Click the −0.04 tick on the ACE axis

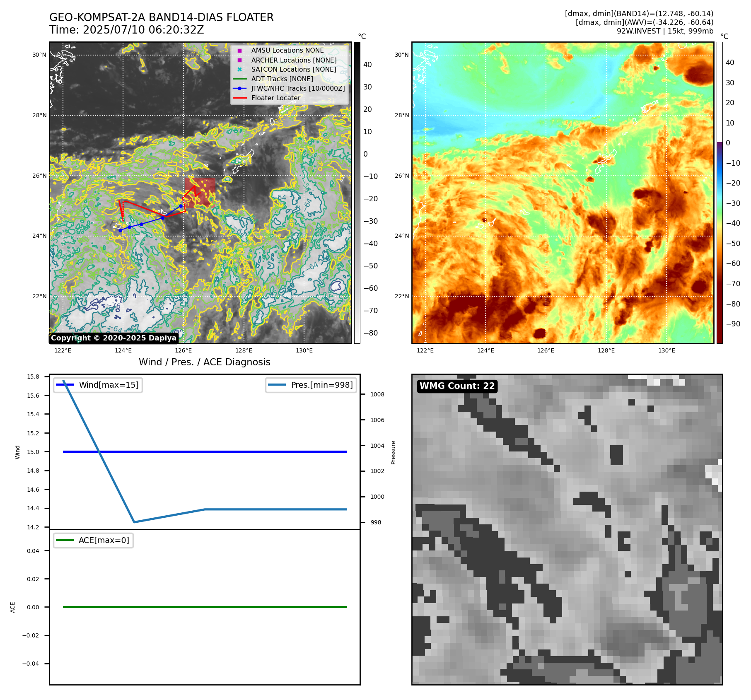point(31,664)
